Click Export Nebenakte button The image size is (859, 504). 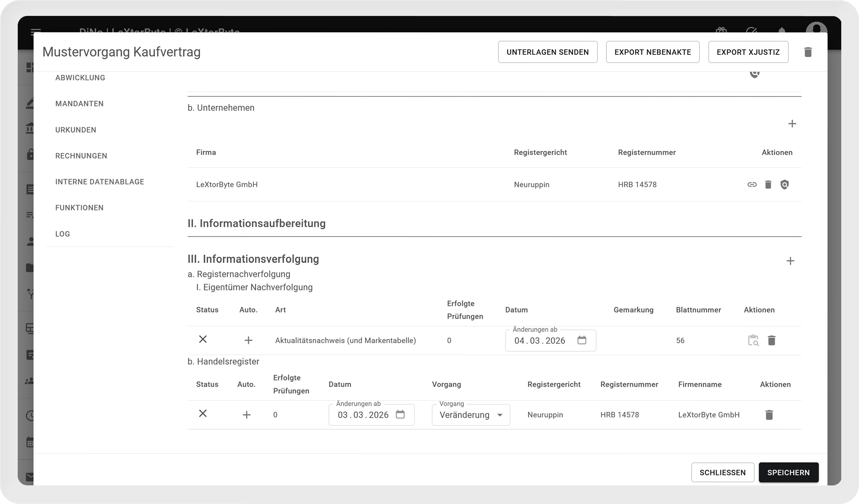[x=653, y=52]
